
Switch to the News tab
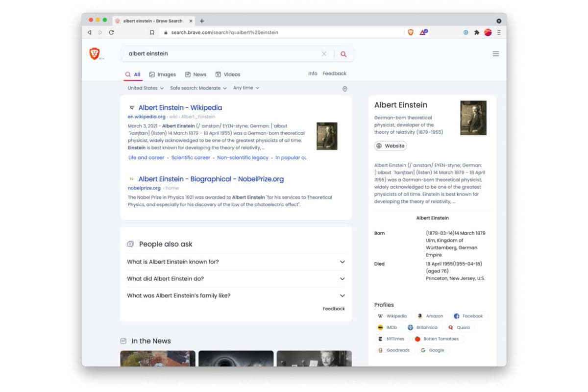[196, 74]
